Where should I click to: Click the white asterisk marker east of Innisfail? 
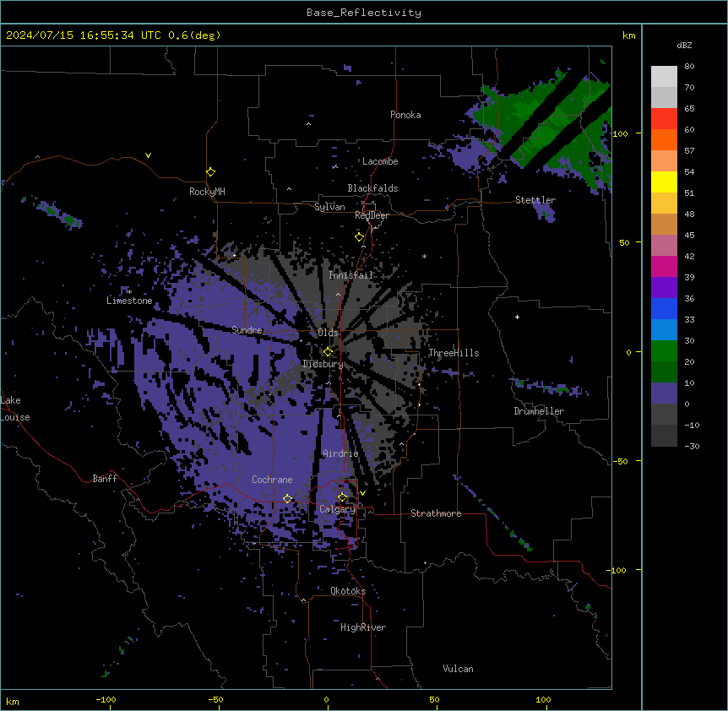coord(424,256)
